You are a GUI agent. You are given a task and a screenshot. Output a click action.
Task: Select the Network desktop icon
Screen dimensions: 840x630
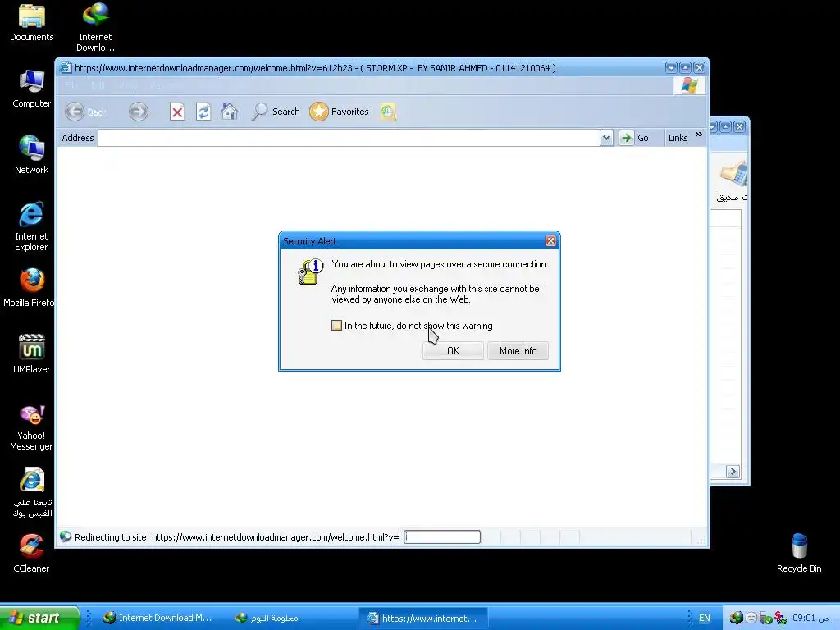(x=32, y=155)
